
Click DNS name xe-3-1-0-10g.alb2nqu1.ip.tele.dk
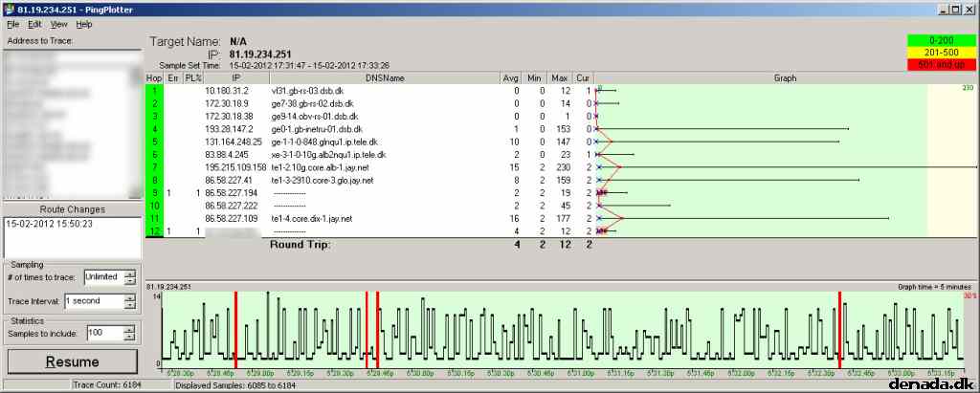point(329,154)
